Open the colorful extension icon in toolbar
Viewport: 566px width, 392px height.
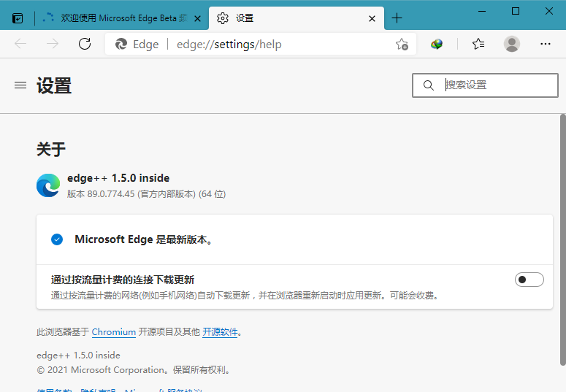point(437,45)
